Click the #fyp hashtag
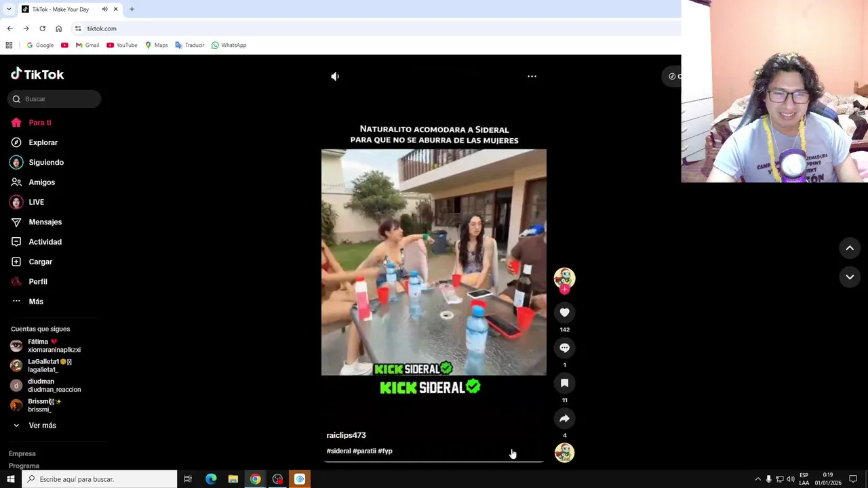This screenshot has width=868, height=488. click(385, 451)
